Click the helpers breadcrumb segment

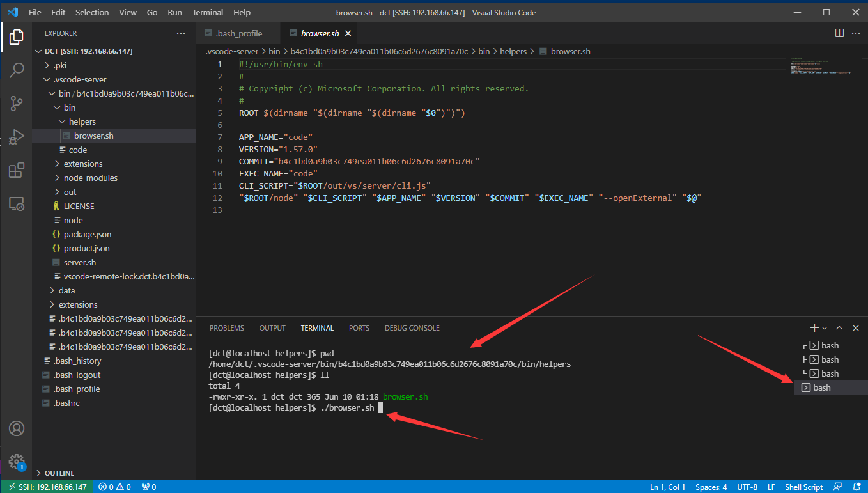(x=513, y=51)
